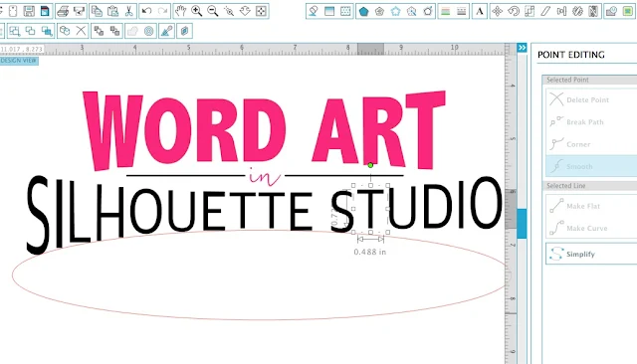Click the Send to Silhouette icon
637x364 pixels.
coord(79,11)
